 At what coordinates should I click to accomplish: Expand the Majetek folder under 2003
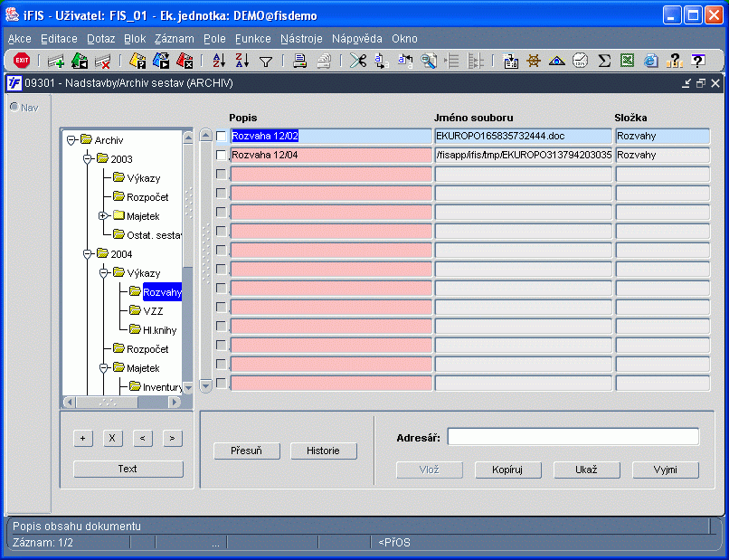click(103, 216)
